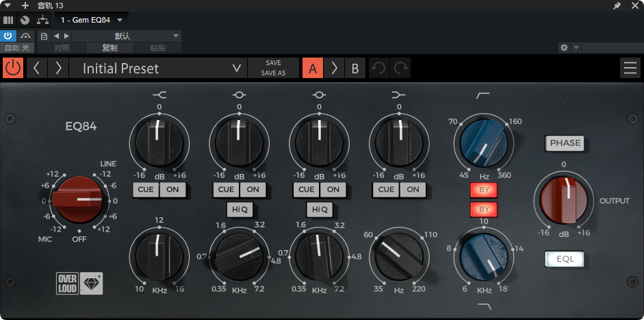Click the 粘贴 paste button

(157, 48)
